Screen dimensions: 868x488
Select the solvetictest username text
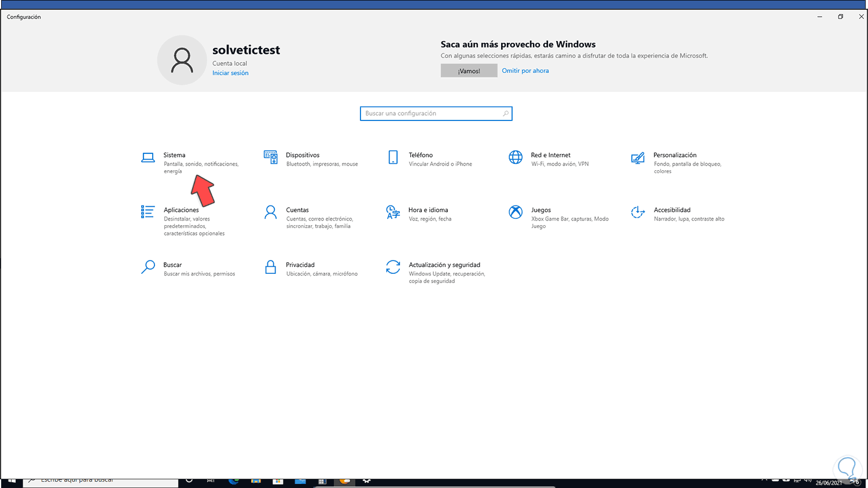(x=246, y=50)
